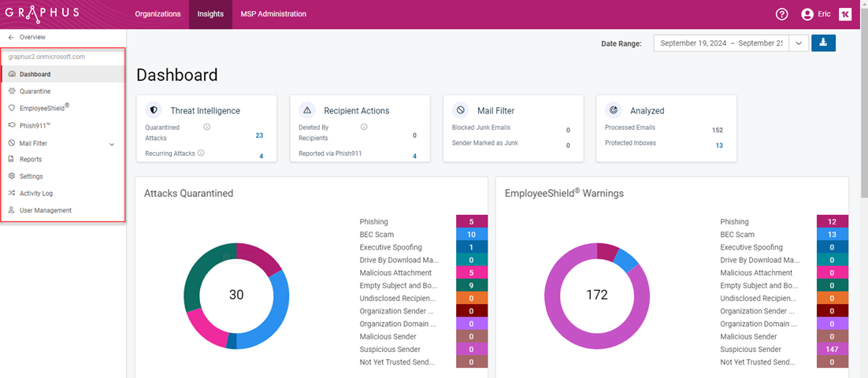
Task: Click the User Management person icon
Action: 12,210
